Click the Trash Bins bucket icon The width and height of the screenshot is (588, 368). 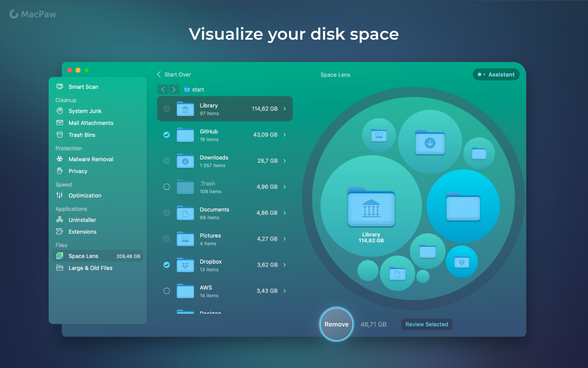60,135
